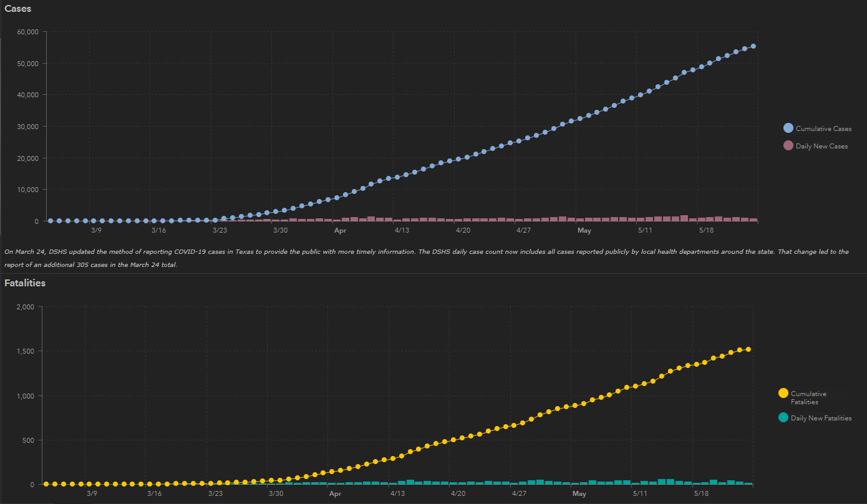Click the 60,000 y-axis label

tap(27, 32)
